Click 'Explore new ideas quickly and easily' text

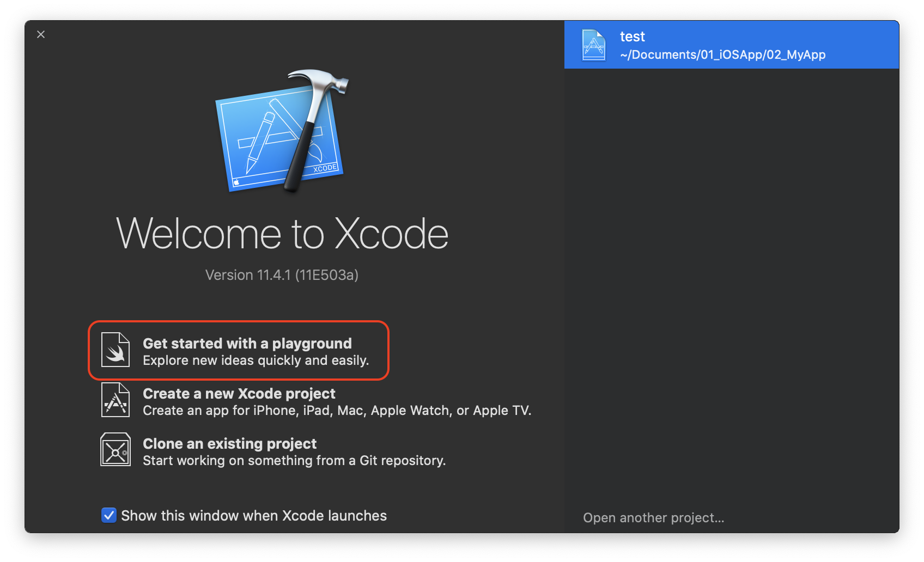click(x=256, y=361)
